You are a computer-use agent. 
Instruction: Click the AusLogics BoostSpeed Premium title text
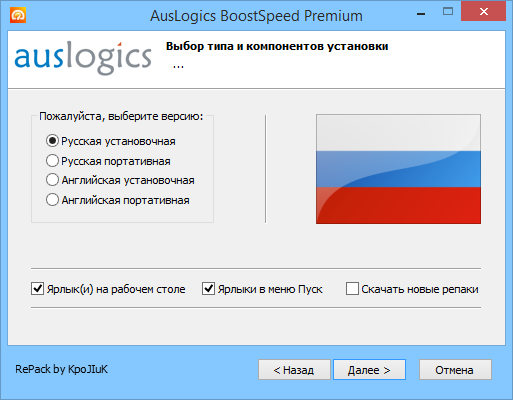[256, 16]
